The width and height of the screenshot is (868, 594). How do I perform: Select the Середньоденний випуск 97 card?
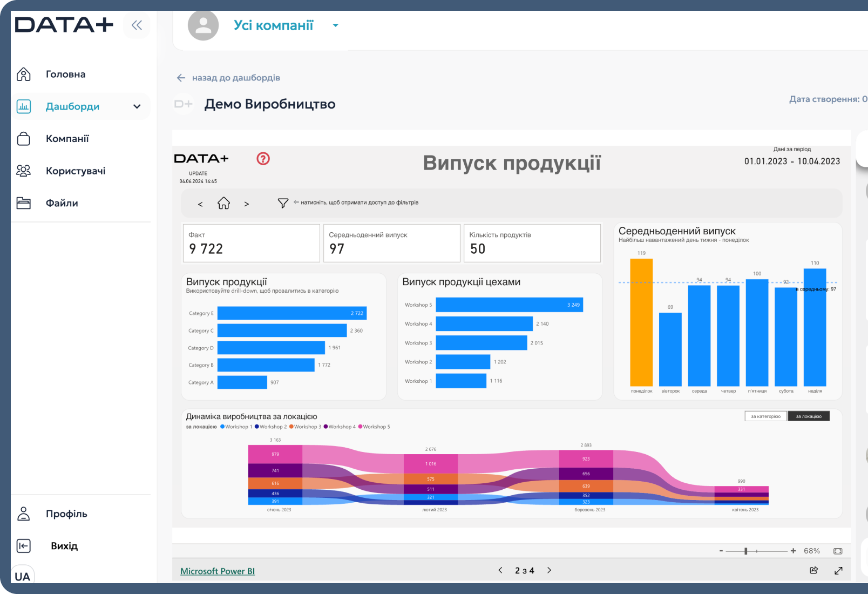(x=392, y=243)
